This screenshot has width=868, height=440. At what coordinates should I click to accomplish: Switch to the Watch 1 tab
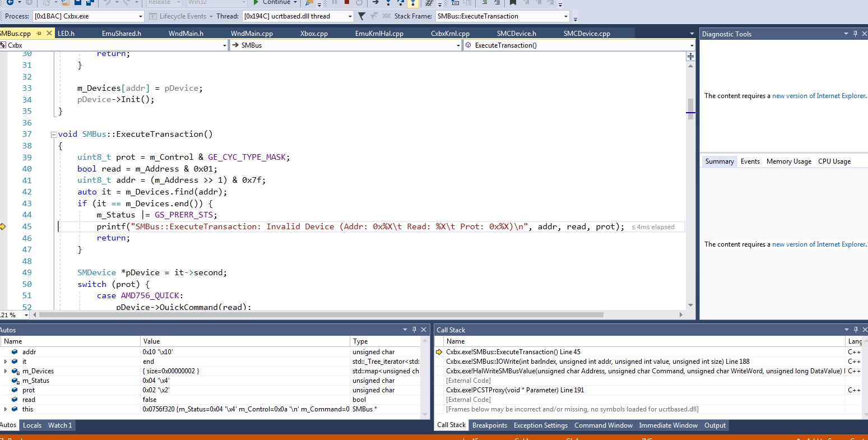[60, 425]
